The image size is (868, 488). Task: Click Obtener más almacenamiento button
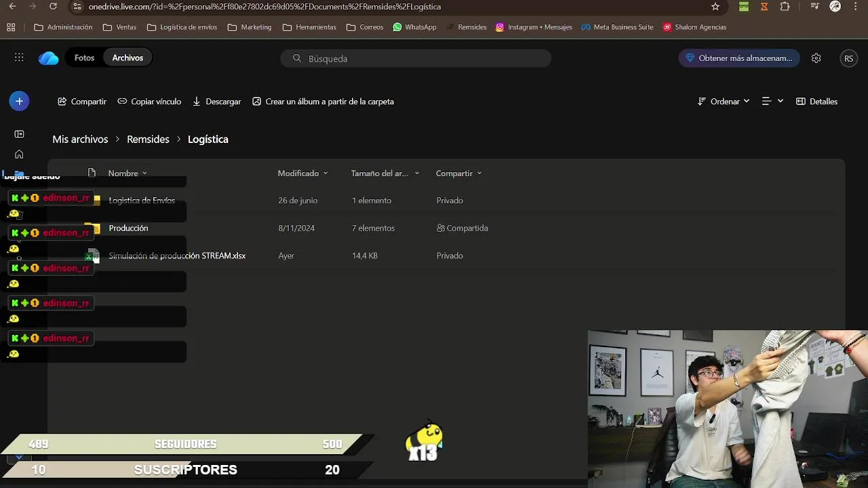click(x=739, y=58)
